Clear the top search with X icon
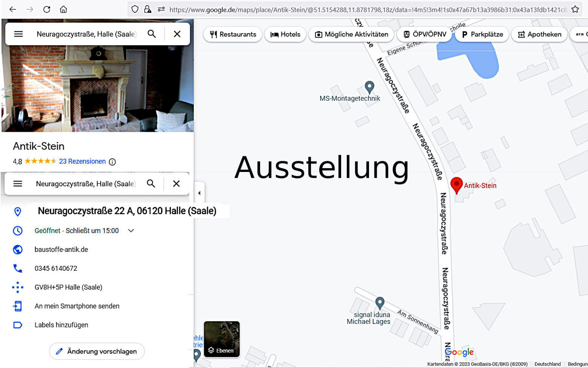The width and height of the screenshot is (588, 368). tap(177, 34)
